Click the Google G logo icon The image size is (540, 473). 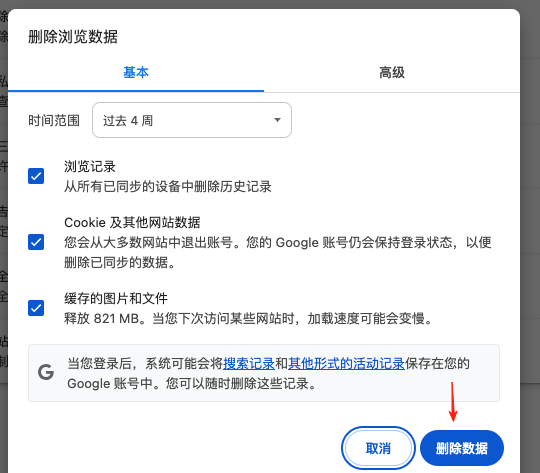[x=46, y=372]
